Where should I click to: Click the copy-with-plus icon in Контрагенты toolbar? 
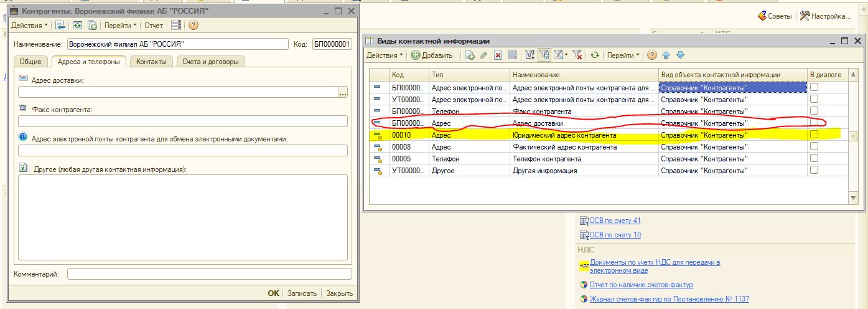point(92,26)
